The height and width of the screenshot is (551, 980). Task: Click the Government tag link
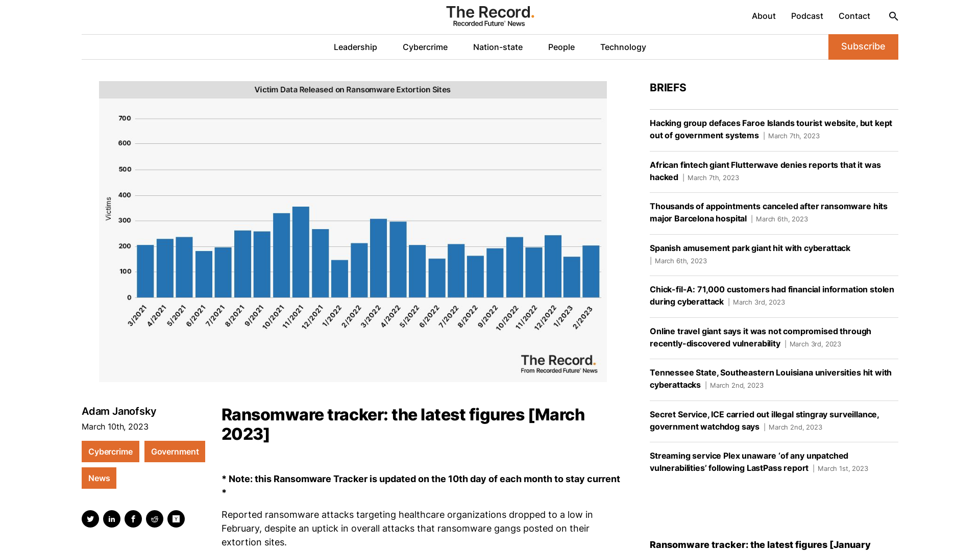(175, 452)
